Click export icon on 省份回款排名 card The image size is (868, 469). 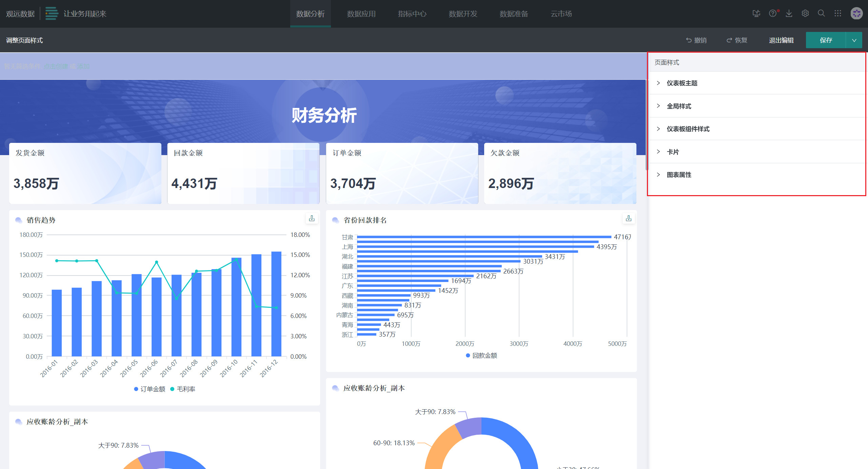tap(628, 219)
